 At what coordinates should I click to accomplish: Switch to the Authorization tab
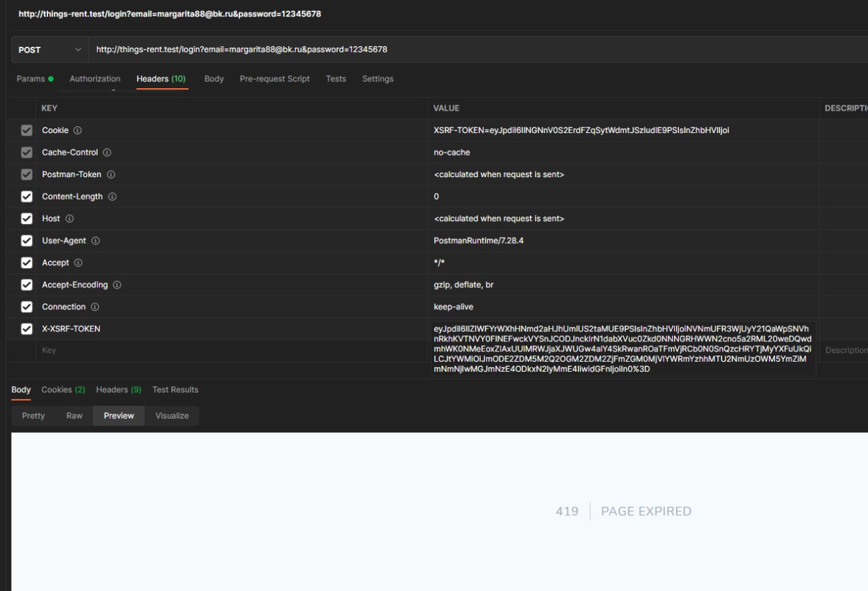click(x=95, y=79)
